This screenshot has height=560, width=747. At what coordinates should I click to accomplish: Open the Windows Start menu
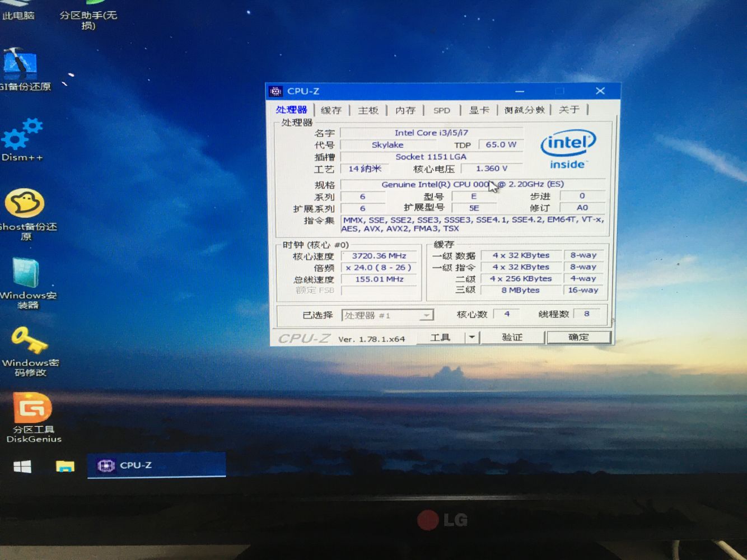[x=22, y=466]
